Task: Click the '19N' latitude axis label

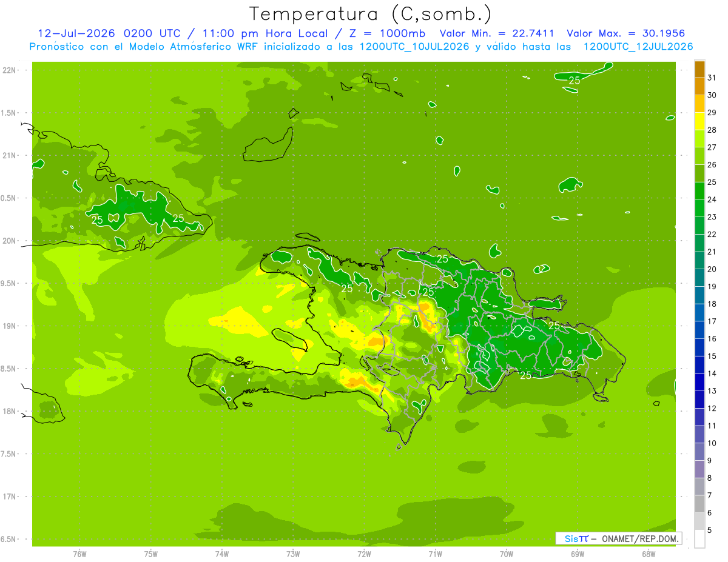Action: [x=10, y=326]
